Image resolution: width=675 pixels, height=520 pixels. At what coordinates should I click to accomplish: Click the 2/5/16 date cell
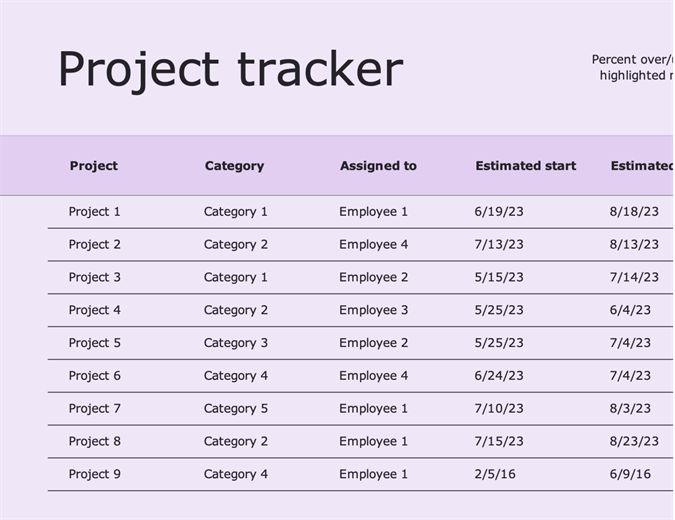point(495,474)
